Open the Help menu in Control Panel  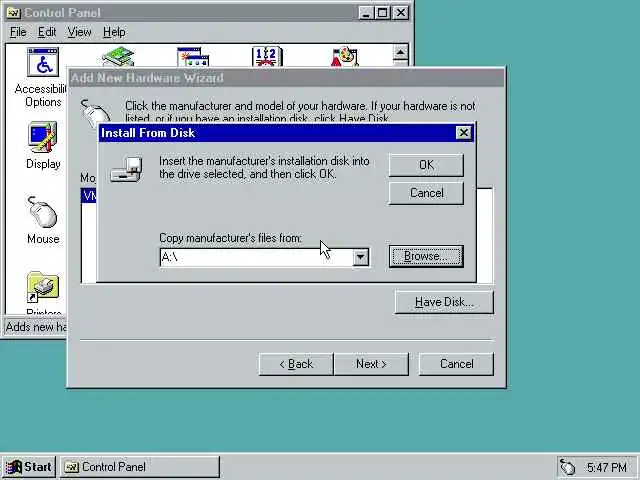[x=114, y=32]
